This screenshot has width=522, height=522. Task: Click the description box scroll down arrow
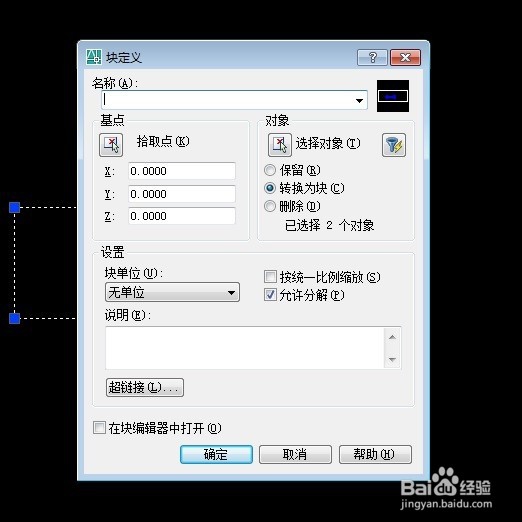tap(392, 359)
